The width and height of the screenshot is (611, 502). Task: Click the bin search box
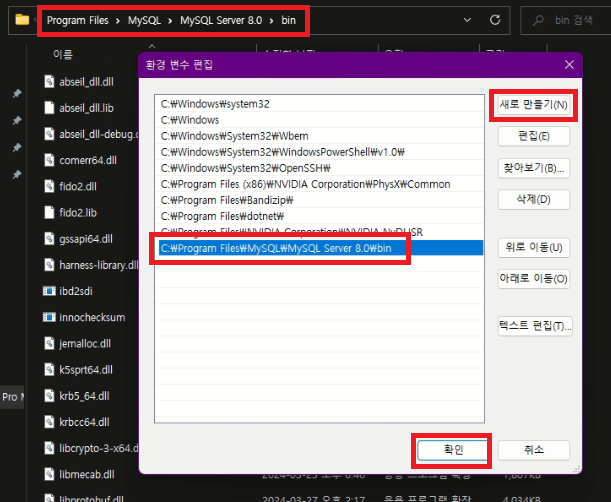click(565, 20)
